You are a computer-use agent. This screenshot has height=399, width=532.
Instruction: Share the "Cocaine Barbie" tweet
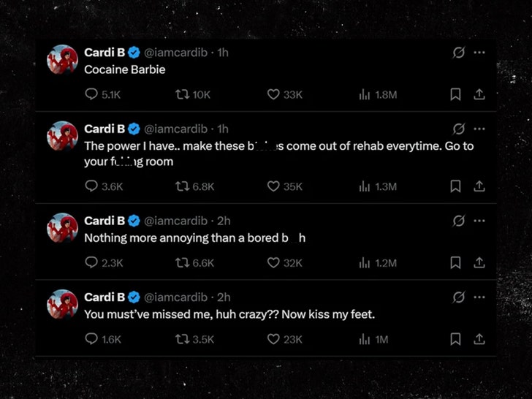pos(479,94)
